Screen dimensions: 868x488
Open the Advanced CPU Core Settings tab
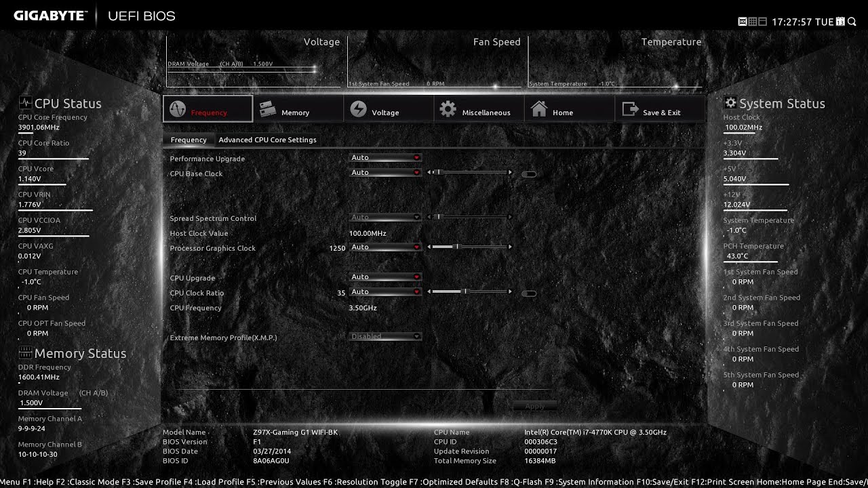[267, 140]
